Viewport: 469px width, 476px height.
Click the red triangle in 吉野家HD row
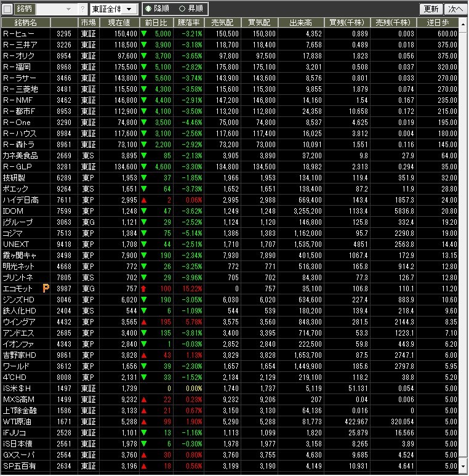point(144,355)
